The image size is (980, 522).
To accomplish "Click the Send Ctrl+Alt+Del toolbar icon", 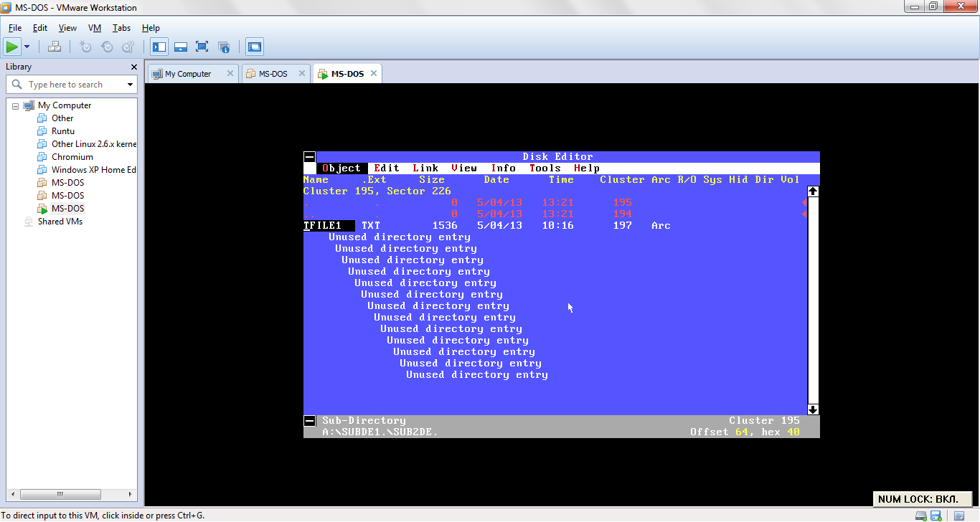I will click(55, 47).
